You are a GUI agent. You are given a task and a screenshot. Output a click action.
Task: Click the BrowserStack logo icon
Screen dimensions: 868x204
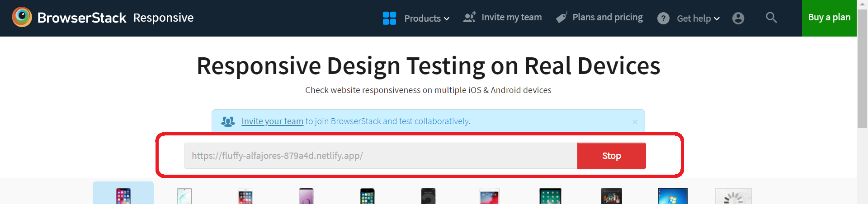click(x=22, y=18)
